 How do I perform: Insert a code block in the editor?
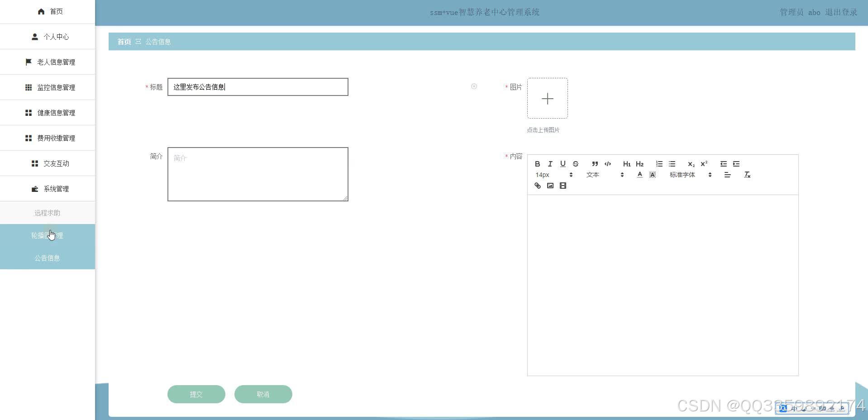pyautogui.click(x=607, y=164)
